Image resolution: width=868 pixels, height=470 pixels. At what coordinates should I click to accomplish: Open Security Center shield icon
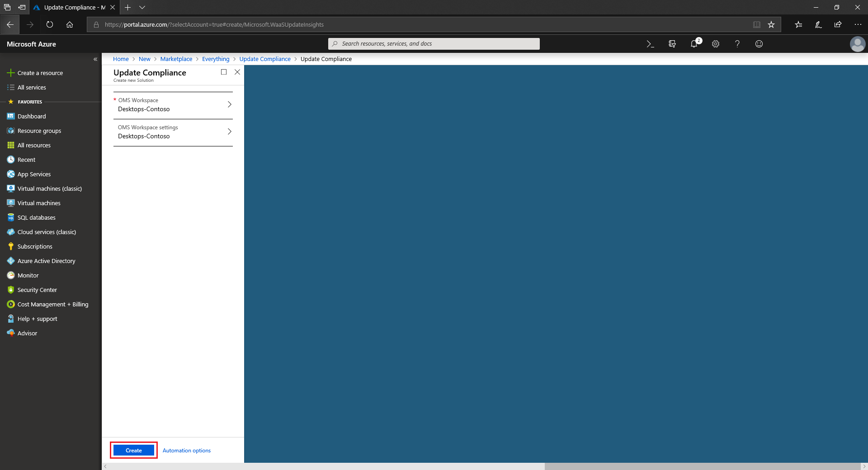(x=11, y=290)
